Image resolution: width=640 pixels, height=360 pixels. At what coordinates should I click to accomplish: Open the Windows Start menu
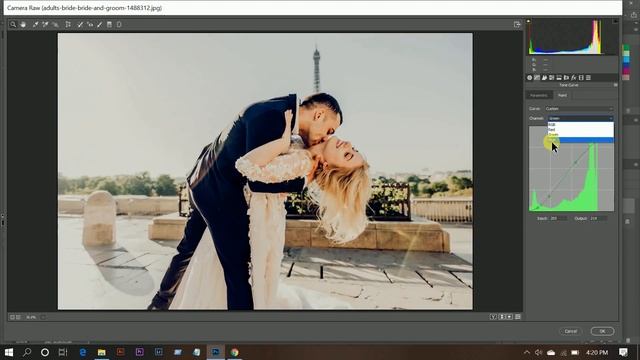(x=9, y=352)
